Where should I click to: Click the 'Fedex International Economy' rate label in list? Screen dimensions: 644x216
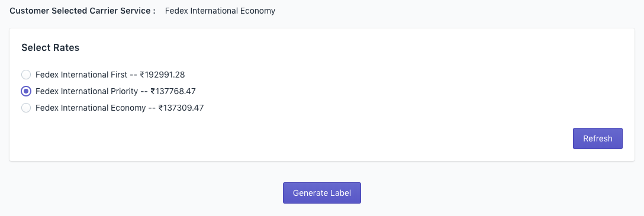(x=91, y=108)
